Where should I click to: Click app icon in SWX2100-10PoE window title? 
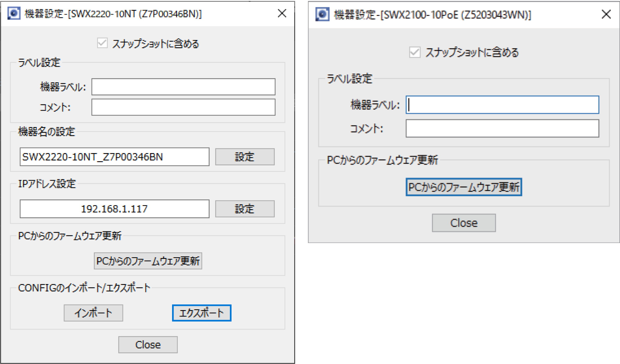point(322,14)
